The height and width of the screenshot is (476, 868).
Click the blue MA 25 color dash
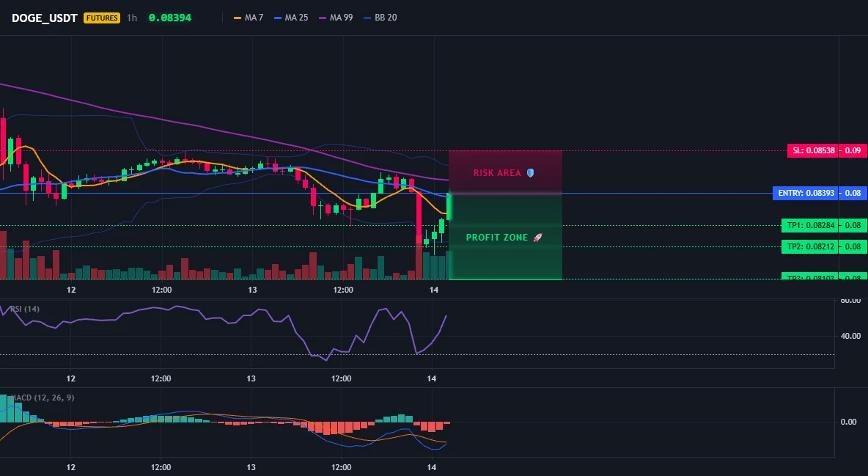coord(279,18)
